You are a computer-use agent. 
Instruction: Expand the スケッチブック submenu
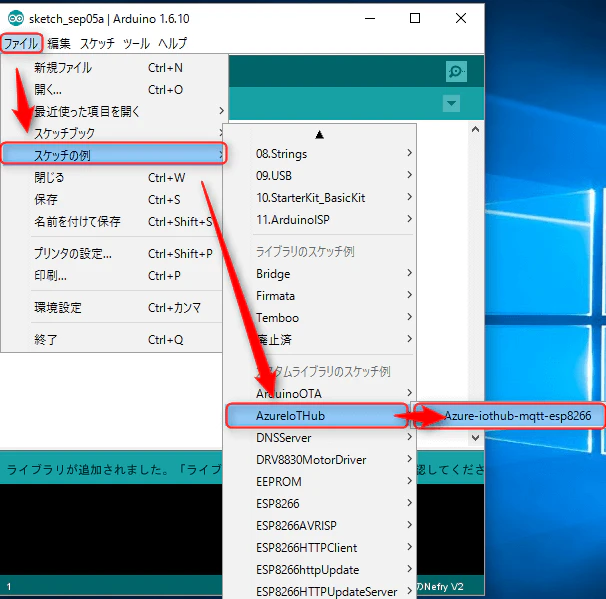114,133
